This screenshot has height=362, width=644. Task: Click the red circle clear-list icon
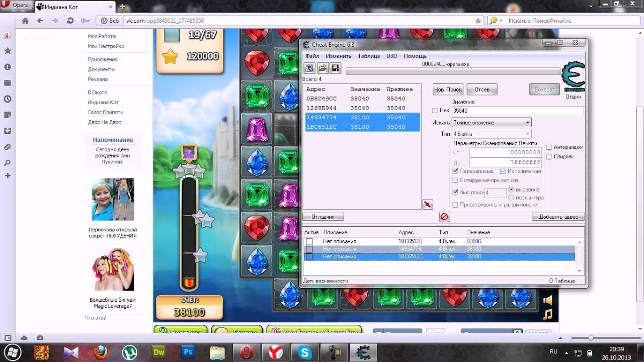(444, 217)
